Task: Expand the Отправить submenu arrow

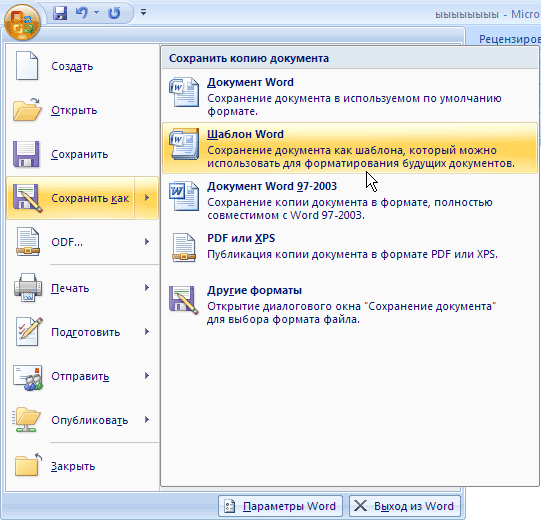Action: pos(147,376)
